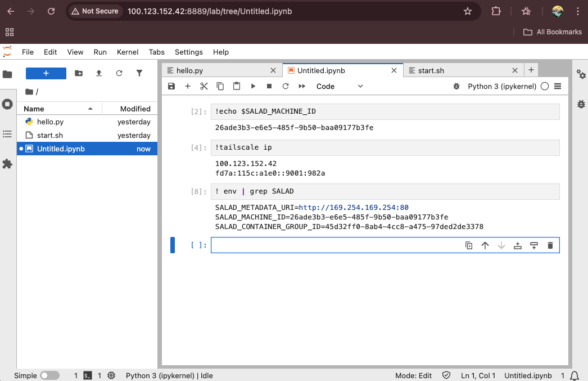Insert a cell below the active cell
This screenshot has width=588, height=381.
[534, 245]
